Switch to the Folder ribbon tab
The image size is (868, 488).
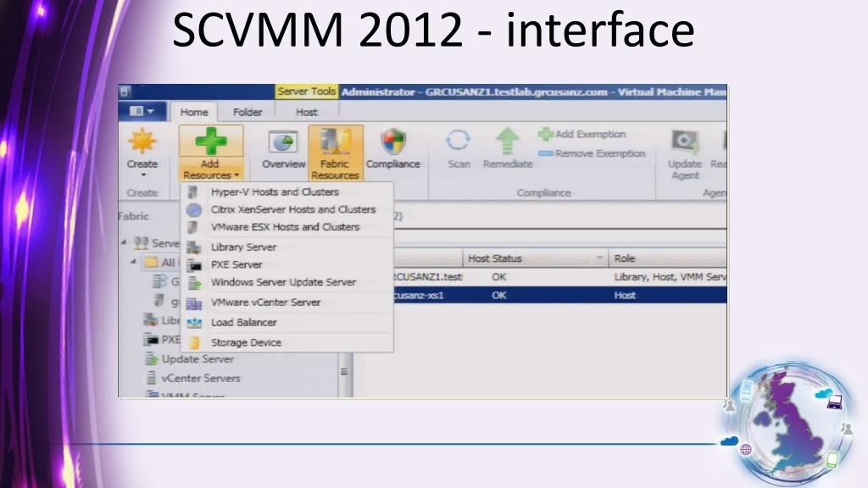(x=248, y=113)
